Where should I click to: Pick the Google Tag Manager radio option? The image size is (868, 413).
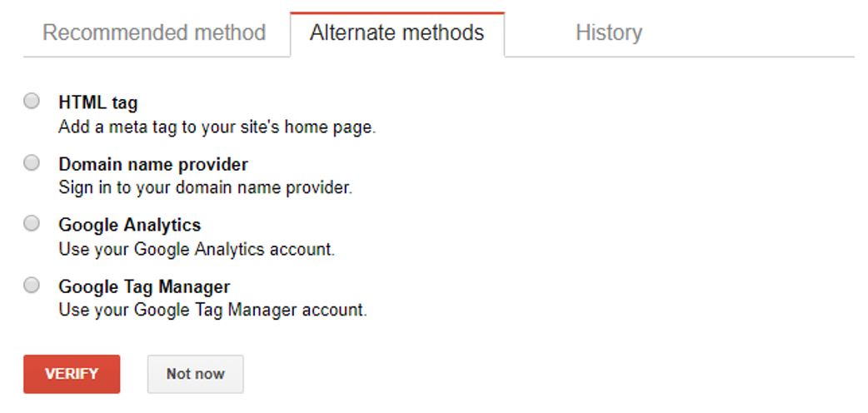coord(32,285)
